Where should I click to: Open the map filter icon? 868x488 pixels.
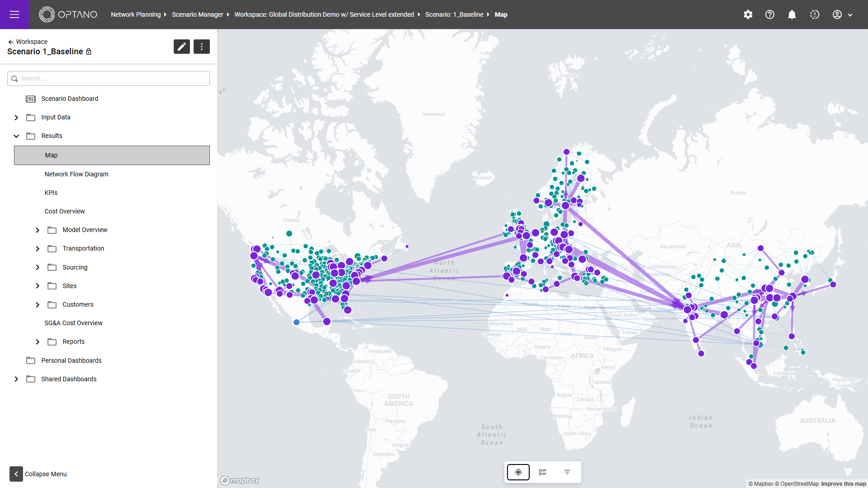point(567,472)
